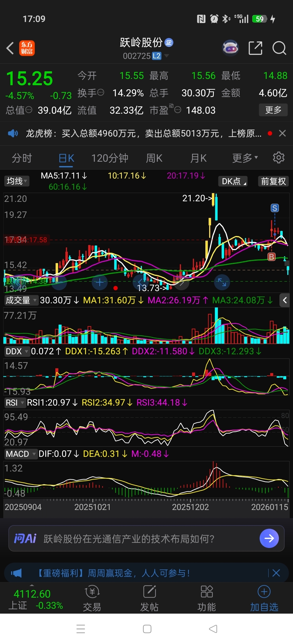Tap 上证 index 4112.60 quote
This screenshot has height=644, width=293.
click(35, 600)
